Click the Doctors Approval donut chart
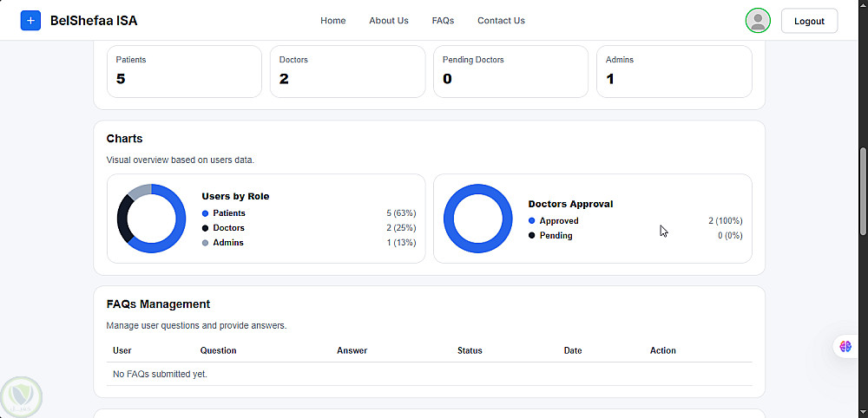Screen dimensions: 868x418 coord(478,219)
